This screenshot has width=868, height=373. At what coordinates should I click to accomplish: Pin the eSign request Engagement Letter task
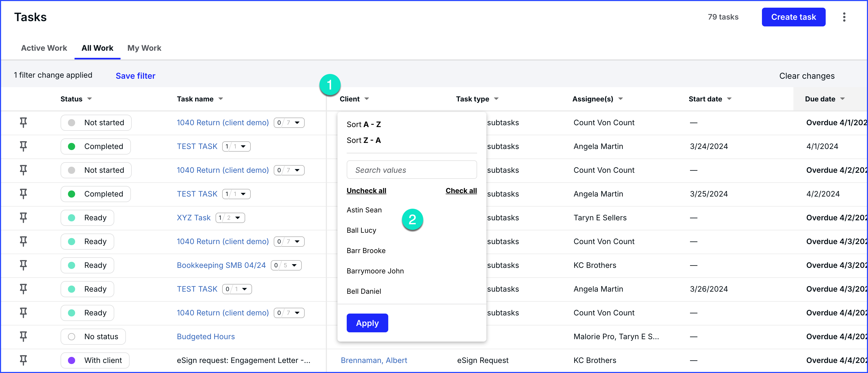tap(23, 360)
